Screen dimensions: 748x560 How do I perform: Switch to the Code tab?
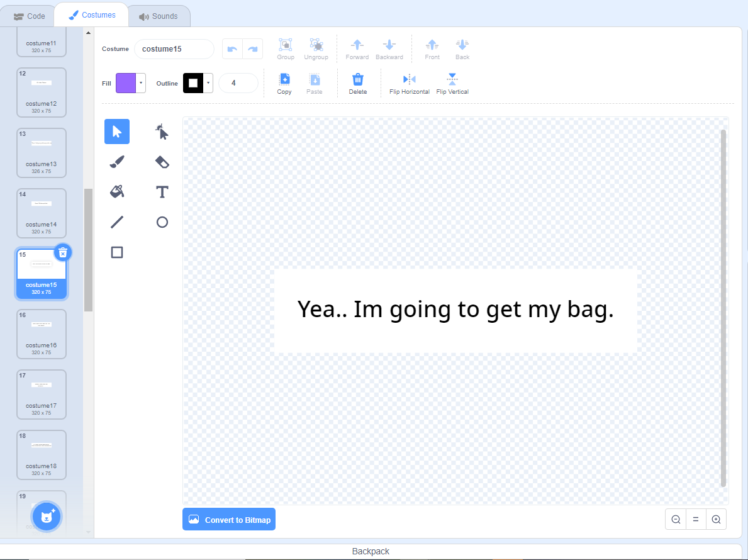point(28,16)
